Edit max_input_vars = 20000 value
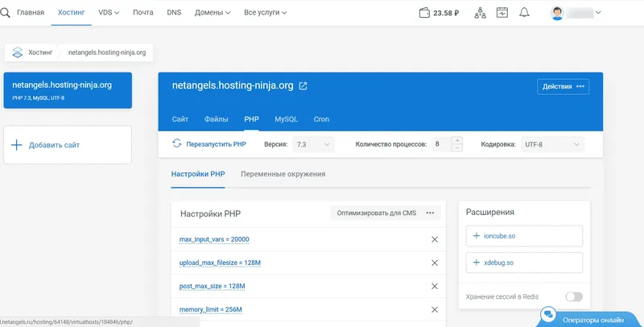644x327 pixels. pyautogui.click(x=214, y=239)
